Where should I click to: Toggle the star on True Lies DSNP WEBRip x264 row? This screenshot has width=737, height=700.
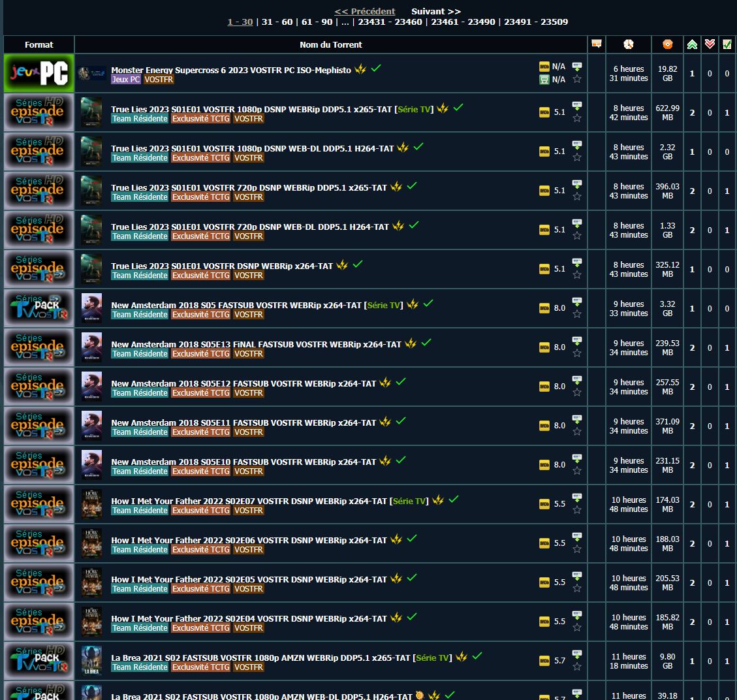pyautogui.click(x=576, y=275)
